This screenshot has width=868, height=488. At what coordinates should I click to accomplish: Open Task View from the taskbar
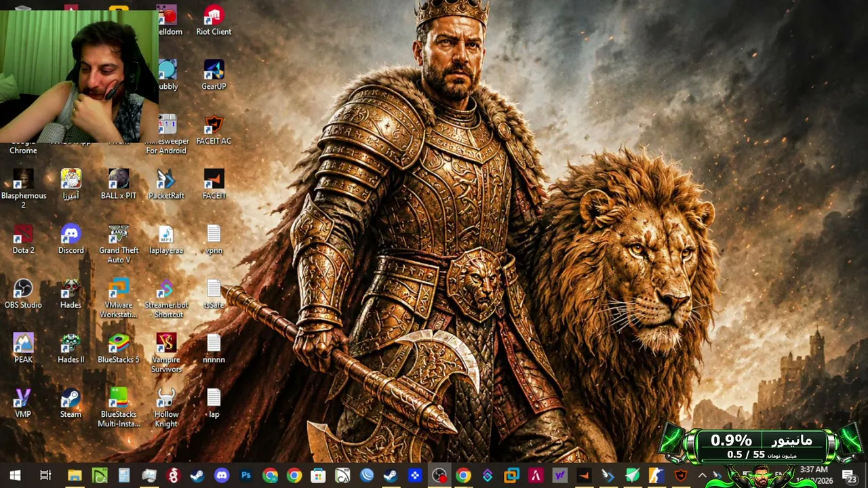(45, 476)
